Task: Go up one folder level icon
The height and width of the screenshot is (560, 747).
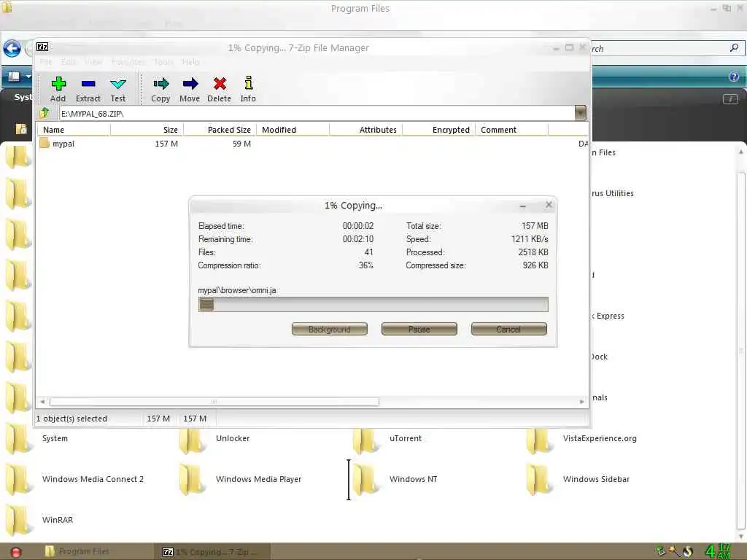Action: [x=44, y=113]
